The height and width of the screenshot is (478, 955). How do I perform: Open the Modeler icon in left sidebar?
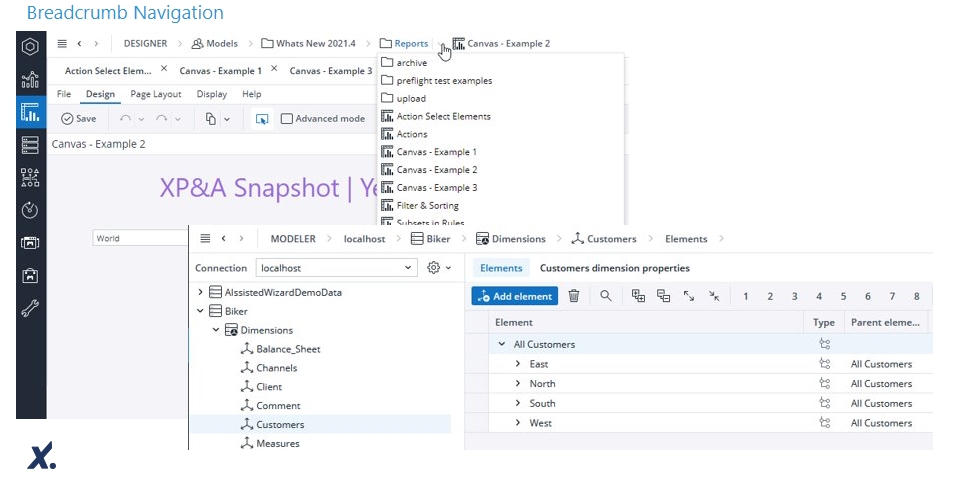30,145
